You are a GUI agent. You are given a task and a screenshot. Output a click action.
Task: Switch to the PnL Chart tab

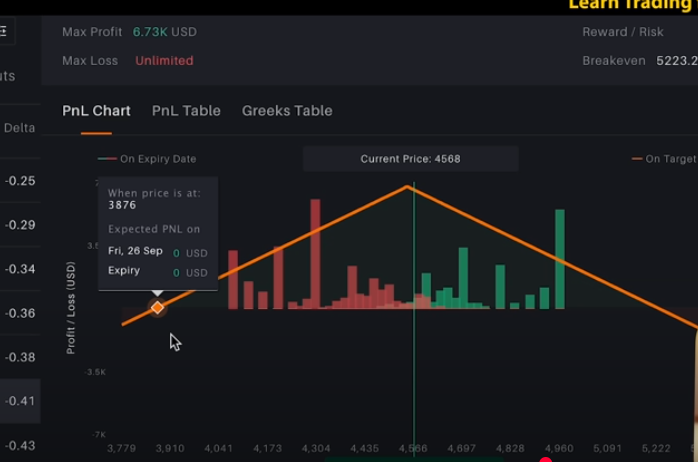point(96,111)
